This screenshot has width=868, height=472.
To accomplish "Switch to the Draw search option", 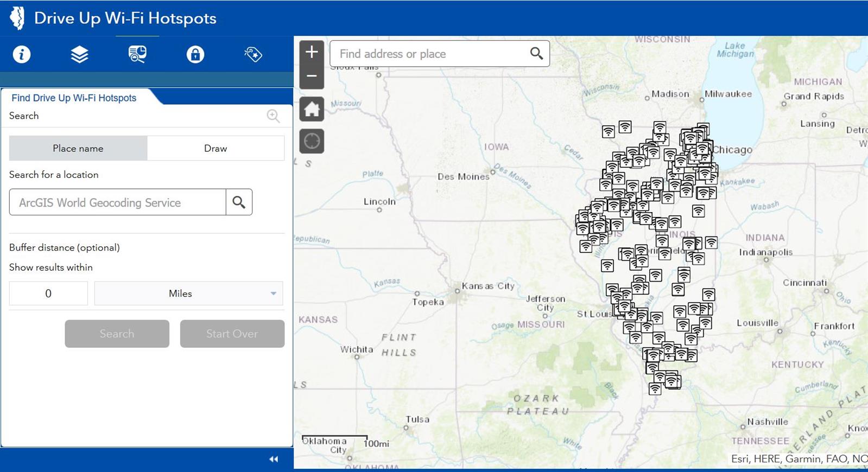I will click(216, 148).
